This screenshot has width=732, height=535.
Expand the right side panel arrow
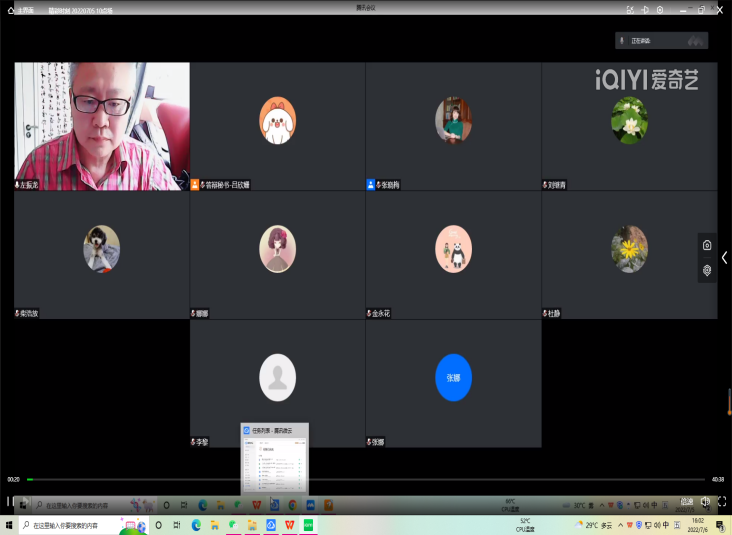724,258
